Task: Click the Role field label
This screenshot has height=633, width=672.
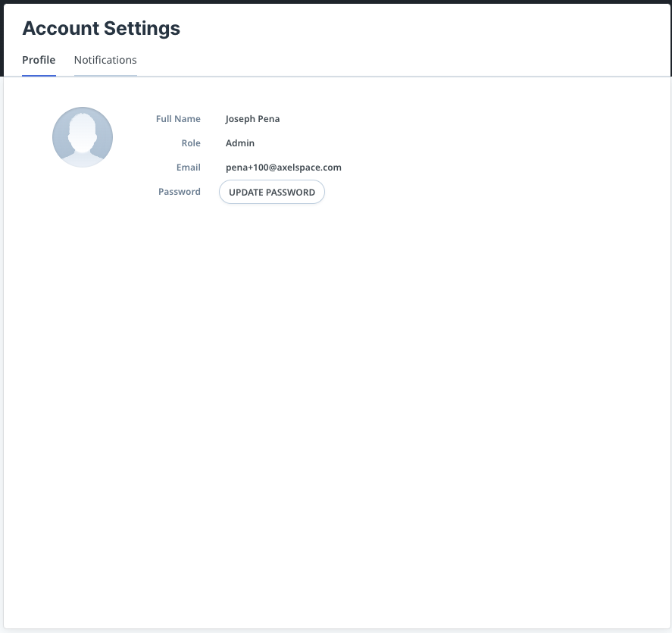Action: coord(191,143)
